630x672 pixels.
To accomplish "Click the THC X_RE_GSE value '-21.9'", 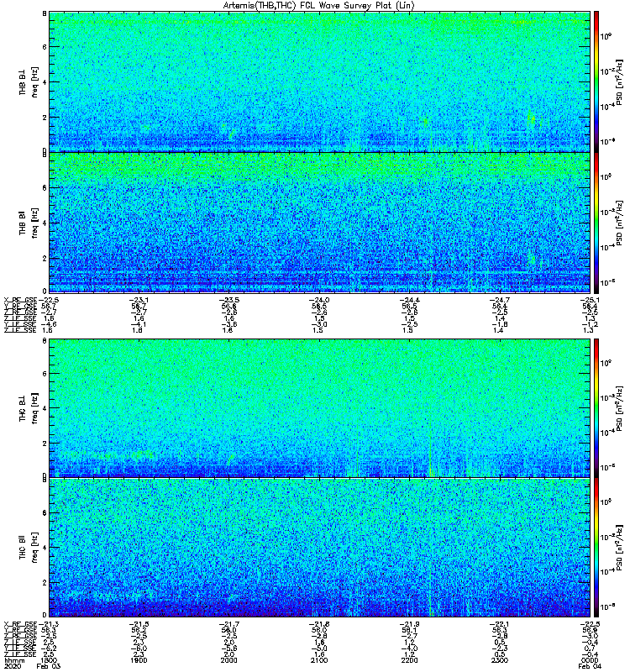I will (x=409, y=624).
